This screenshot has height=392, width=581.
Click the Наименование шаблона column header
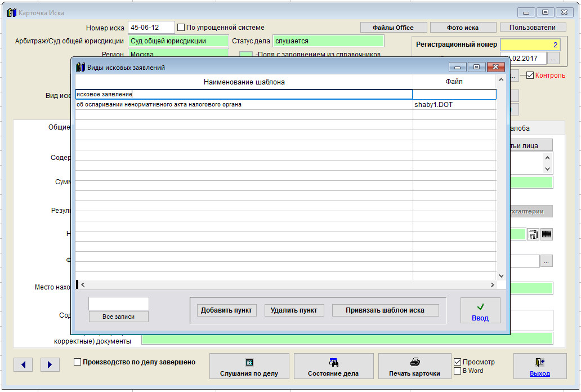(244, 82)
